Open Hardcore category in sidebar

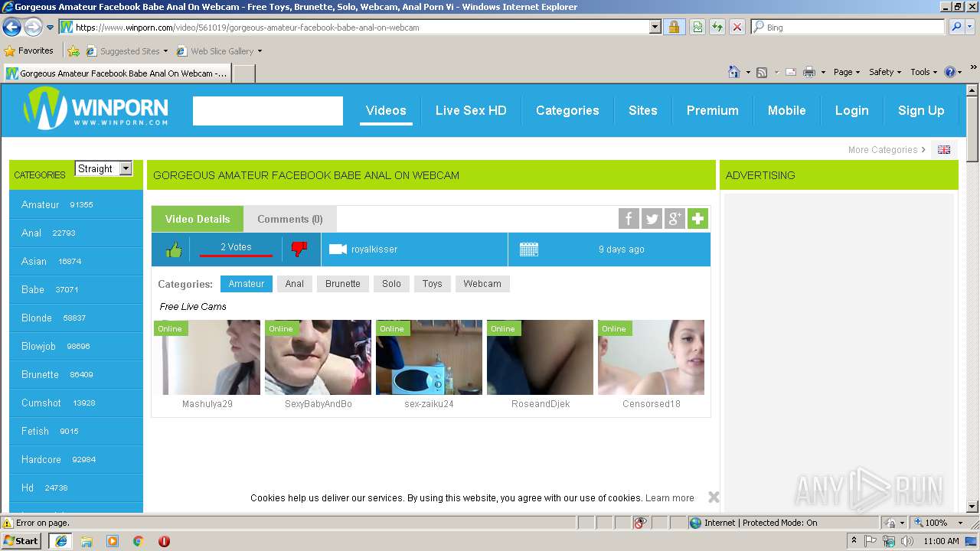click(76, 459)
